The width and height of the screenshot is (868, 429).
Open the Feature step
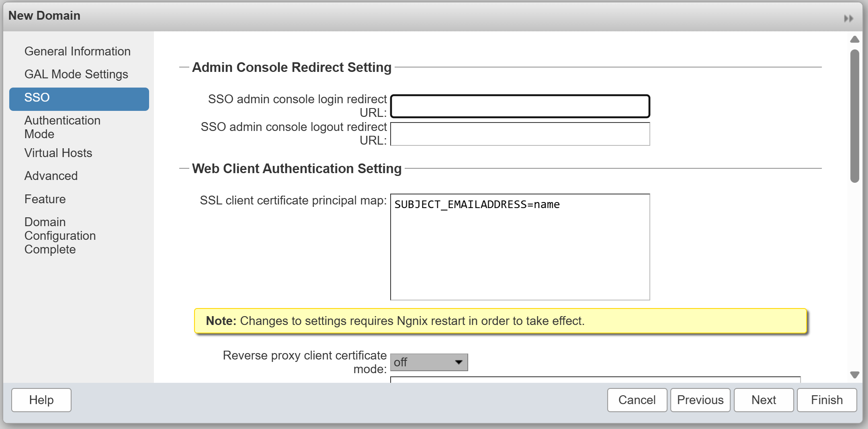(x=45, y=199)
